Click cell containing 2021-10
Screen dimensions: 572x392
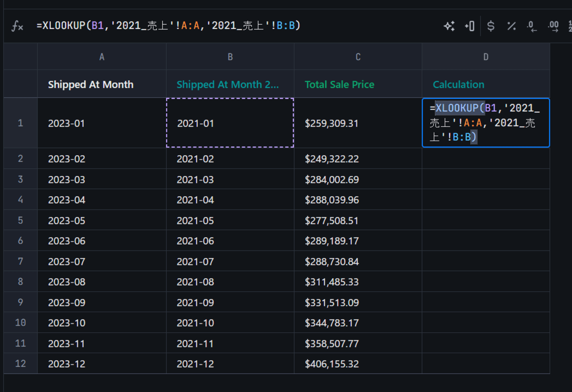230,322
